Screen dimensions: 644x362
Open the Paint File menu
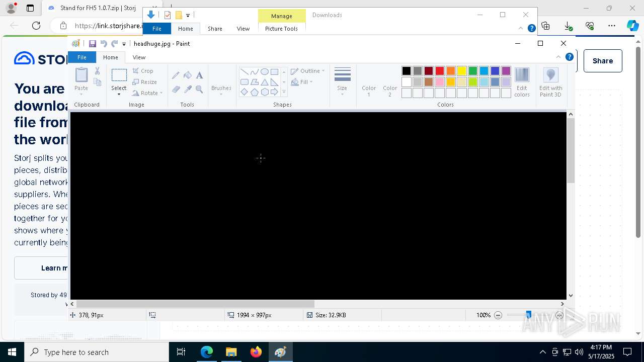[x=82, y=57]
